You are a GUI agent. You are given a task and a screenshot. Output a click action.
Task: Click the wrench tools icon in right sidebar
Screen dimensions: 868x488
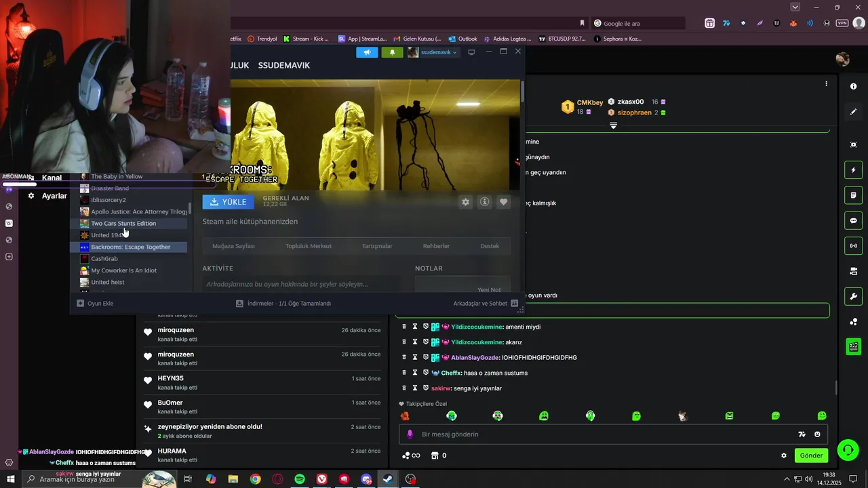click(853, 296)
